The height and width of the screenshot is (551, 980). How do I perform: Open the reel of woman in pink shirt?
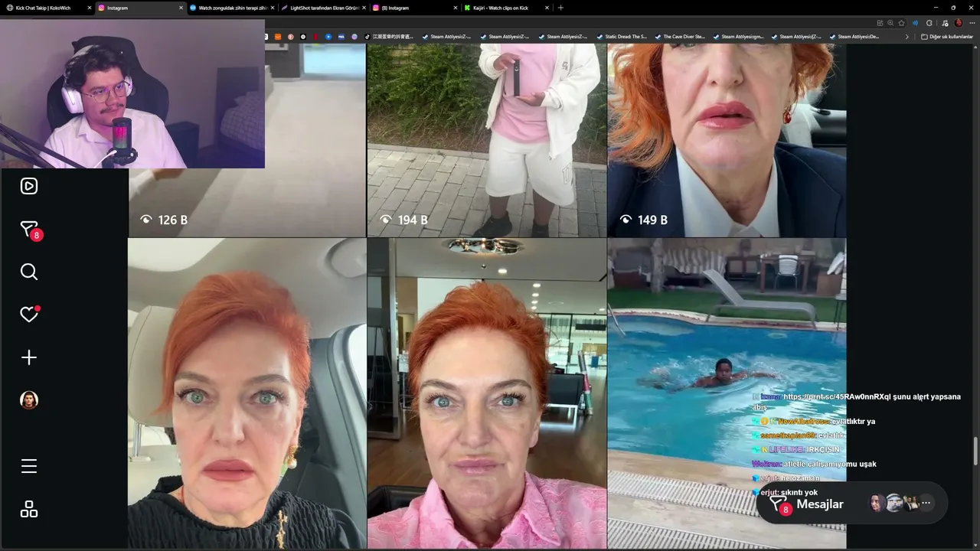coord(487,393)
